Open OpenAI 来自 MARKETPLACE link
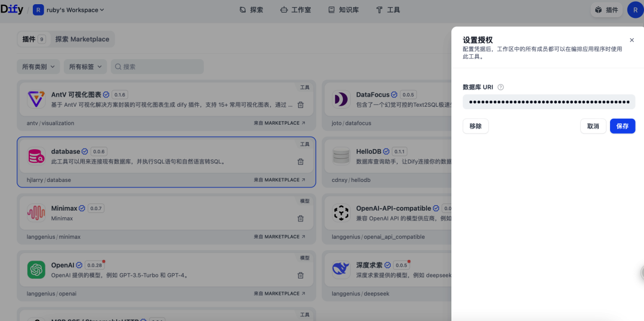The width and height of the screenshot is (644, 321). click(x=279, y=294)
